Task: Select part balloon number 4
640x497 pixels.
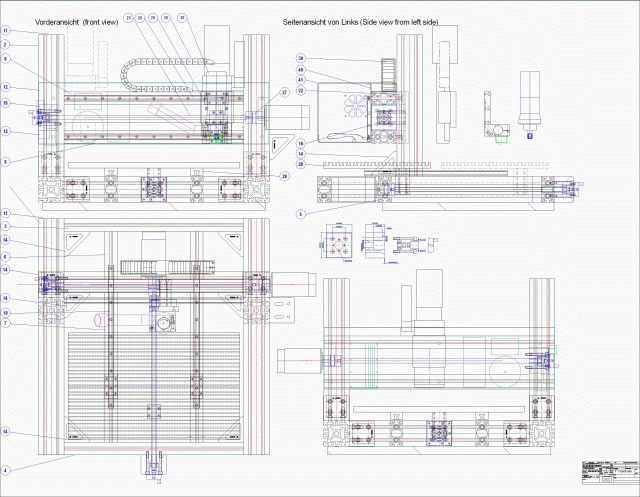Action: click(5, 470)
